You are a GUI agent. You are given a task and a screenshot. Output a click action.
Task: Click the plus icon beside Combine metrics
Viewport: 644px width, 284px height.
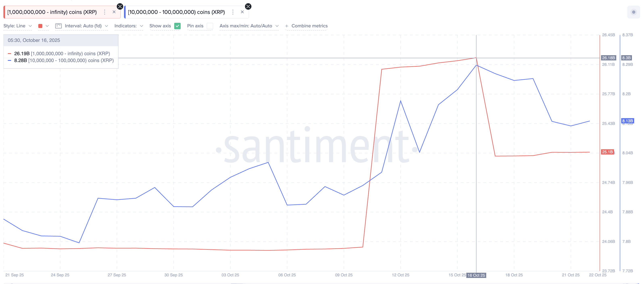pos(287,26)
